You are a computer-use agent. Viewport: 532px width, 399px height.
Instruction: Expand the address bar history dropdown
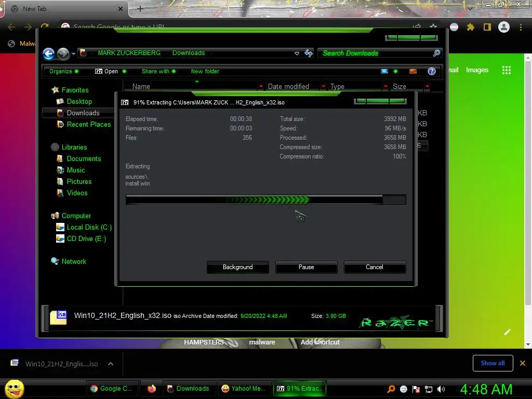pos(297,54)
